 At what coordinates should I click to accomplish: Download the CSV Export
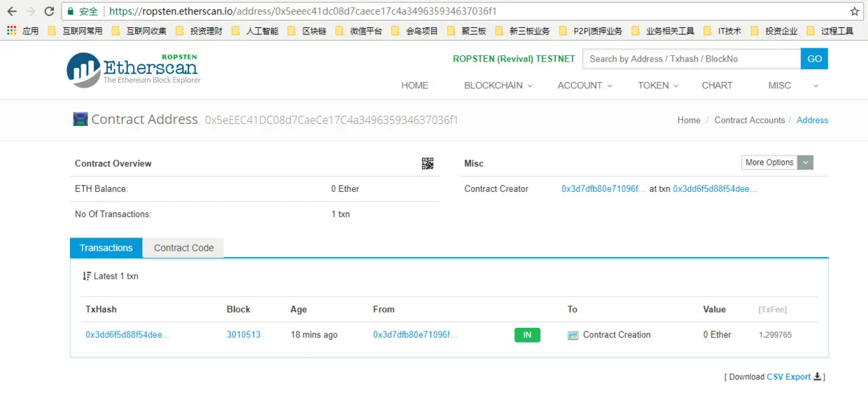coord(788,377)
